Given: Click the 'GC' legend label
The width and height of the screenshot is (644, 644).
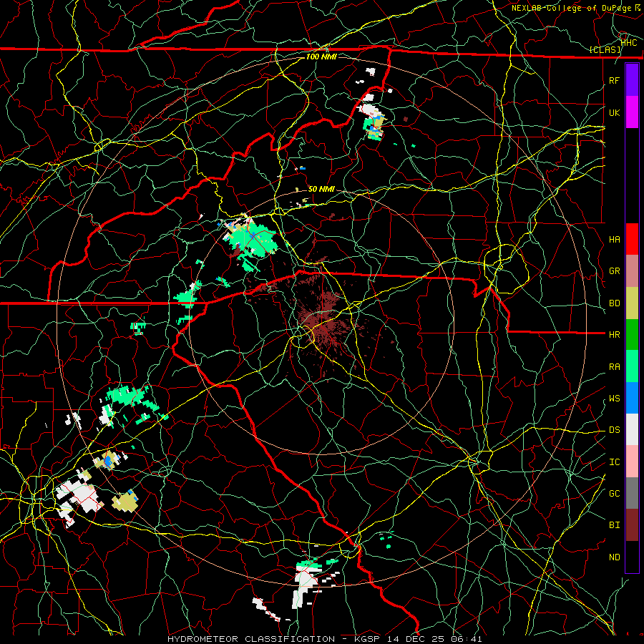Looking at the screenshot, I should [614, 493].
